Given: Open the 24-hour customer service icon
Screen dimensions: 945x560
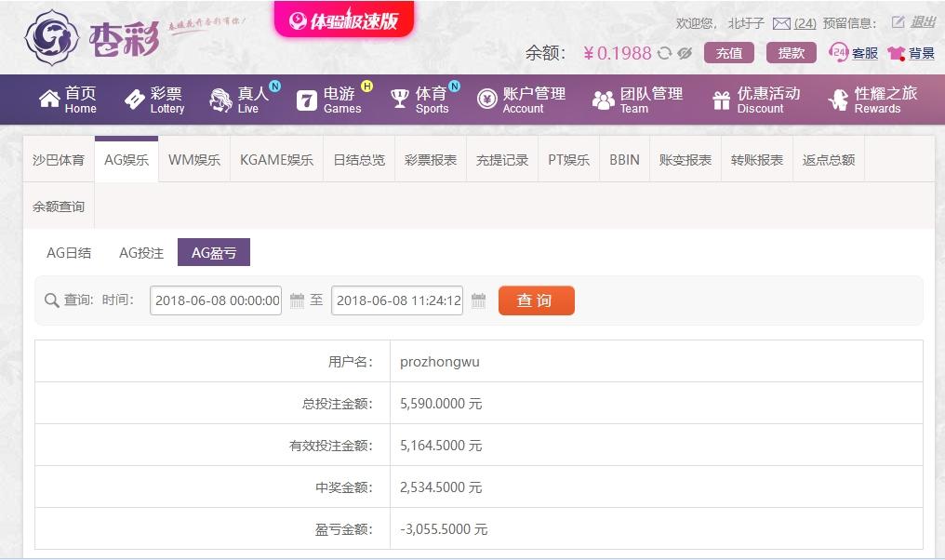Looking at the screenshot, I should point(838,52).
